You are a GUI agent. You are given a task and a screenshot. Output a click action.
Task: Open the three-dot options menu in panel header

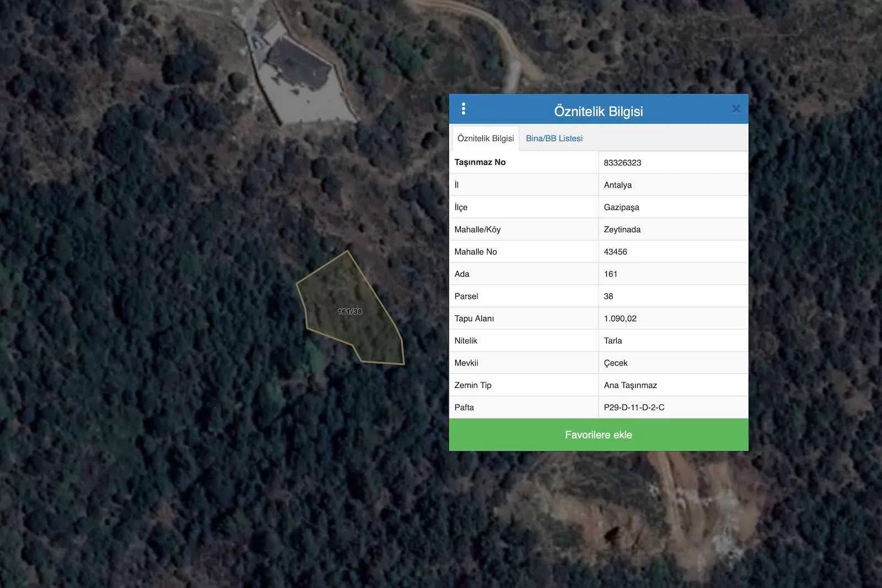(x=463, y=109)
